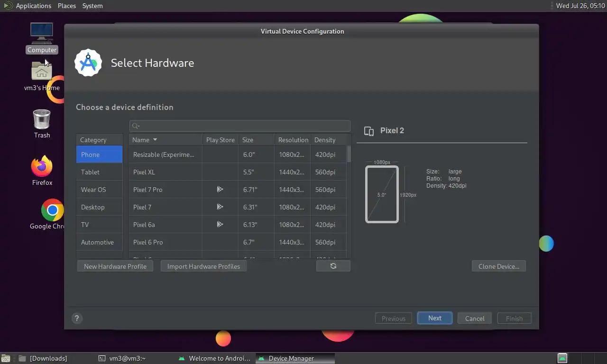Open the vm3's Home folder icon
Viewport: 607px width, 364px height.
[x=42, y=76]
